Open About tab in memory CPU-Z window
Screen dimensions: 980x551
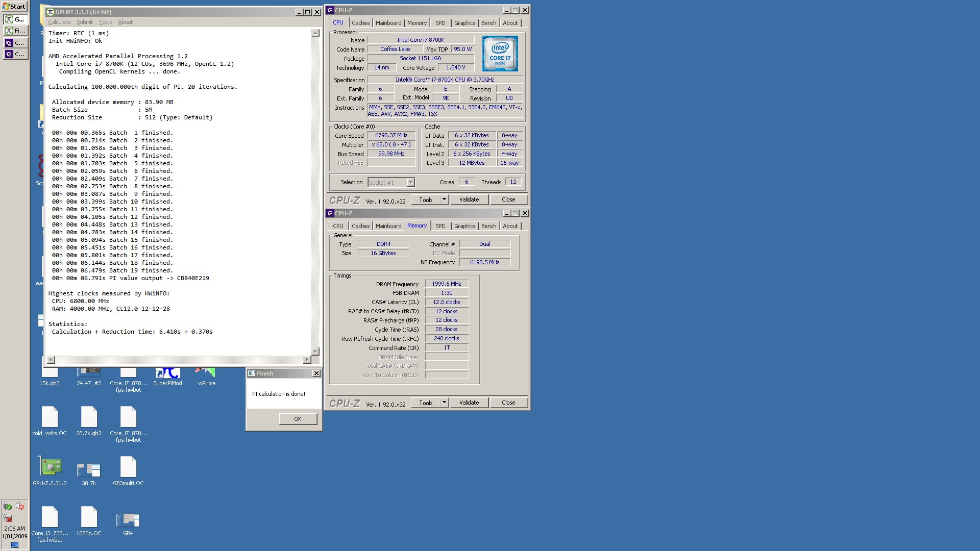(510, 226)
